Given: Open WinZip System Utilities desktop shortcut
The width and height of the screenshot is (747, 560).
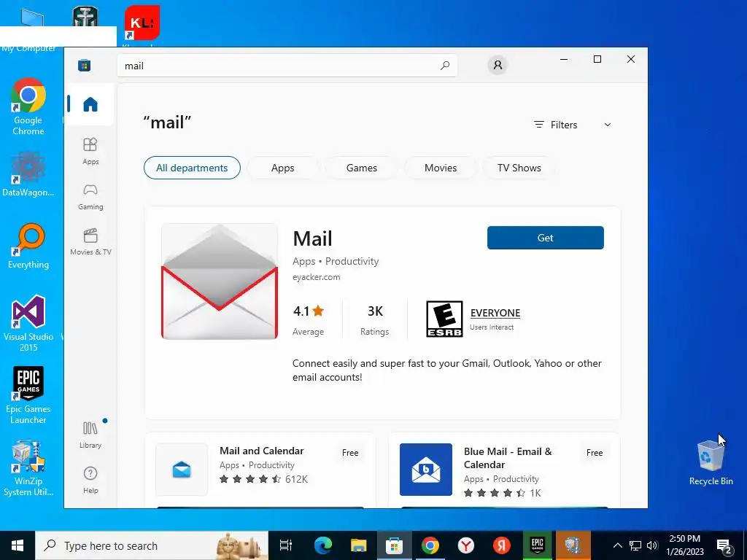Looking at the screenshot, I should [x=28, y=469].
